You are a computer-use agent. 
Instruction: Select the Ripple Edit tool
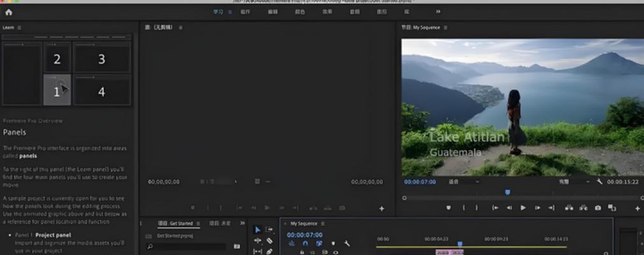click(257, 240)
